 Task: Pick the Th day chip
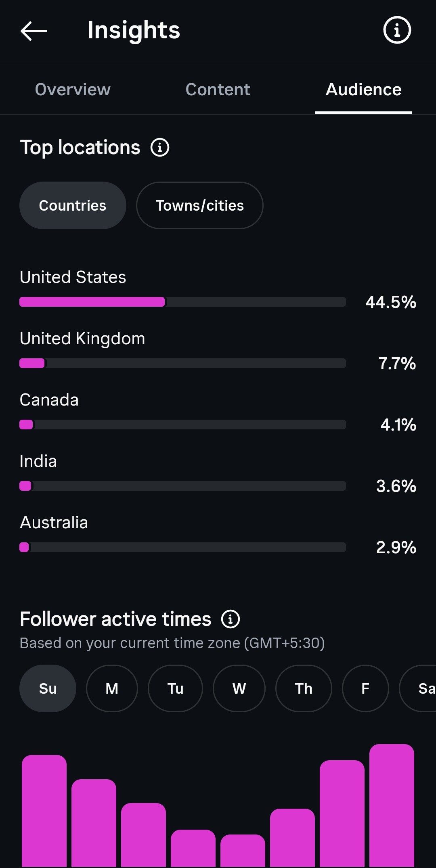tap(304, 688)
